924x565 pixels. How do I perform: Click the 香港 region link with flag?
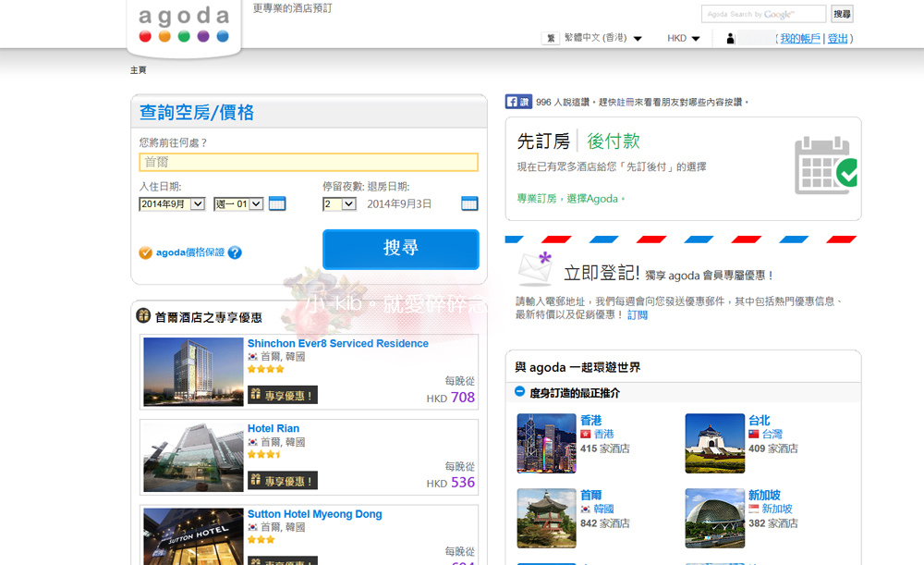(x=597, y=434)
